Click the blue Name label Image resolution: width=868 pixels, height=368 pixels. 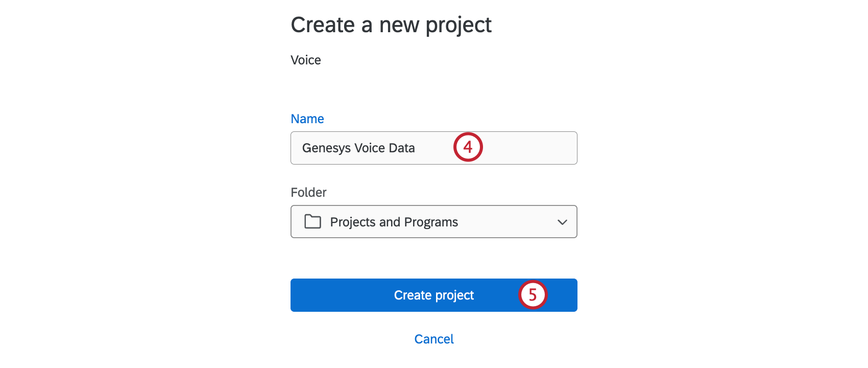click(307, 119)
